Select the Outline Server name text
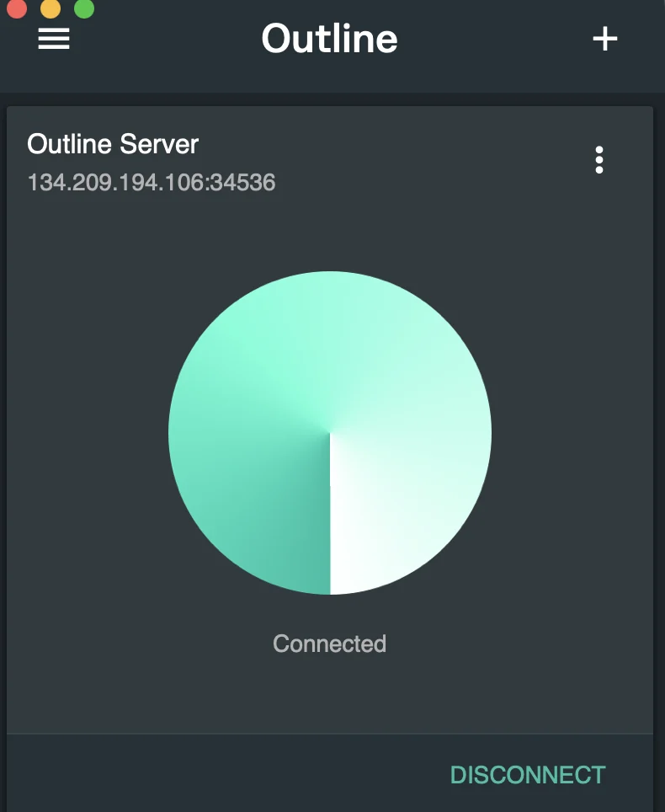This screenshot has height=812, width=665. coord(113,143)
